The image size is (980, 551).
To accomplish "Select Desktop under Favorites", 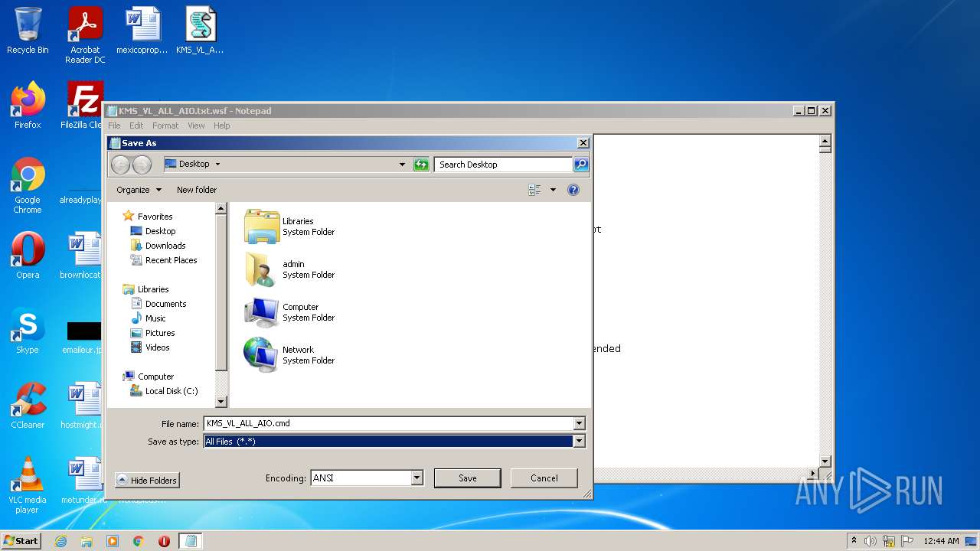I will [153, 231].
